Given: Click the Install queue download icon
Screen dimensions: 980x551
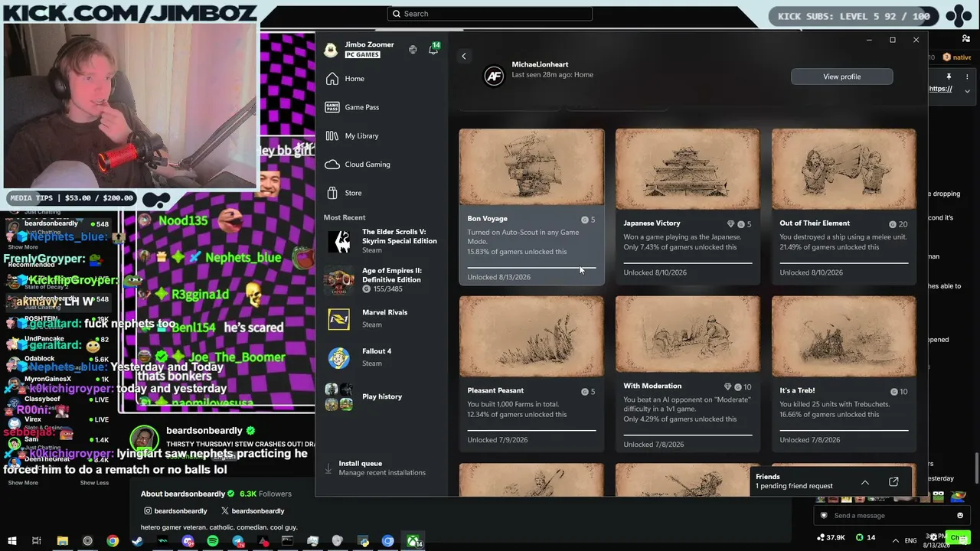Looking at the screenshot, I should click(x=328, y=468).
